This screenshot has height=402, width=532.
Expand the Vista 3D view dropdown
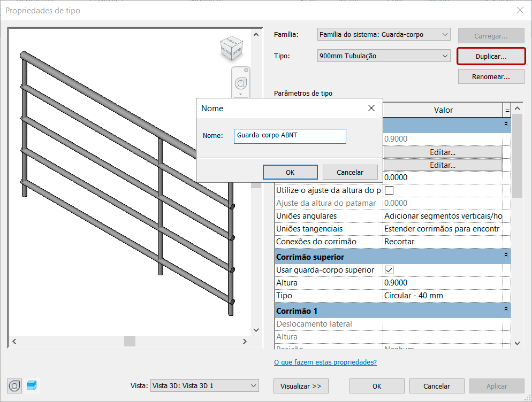click(253, 386)
